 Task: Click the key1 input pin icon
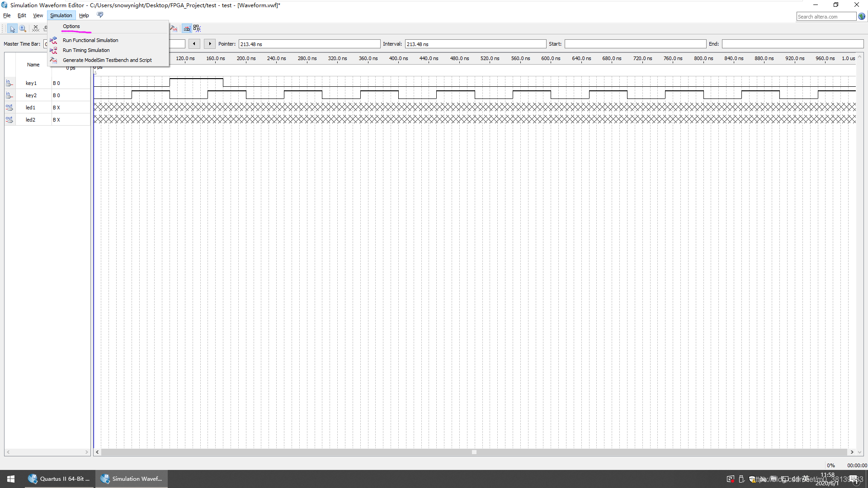pos(9,83)
